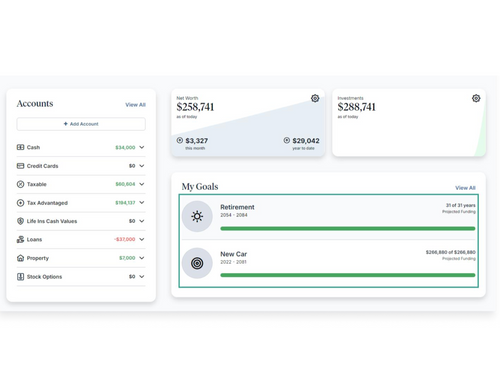Expand the Taxable accounts row

142,184
